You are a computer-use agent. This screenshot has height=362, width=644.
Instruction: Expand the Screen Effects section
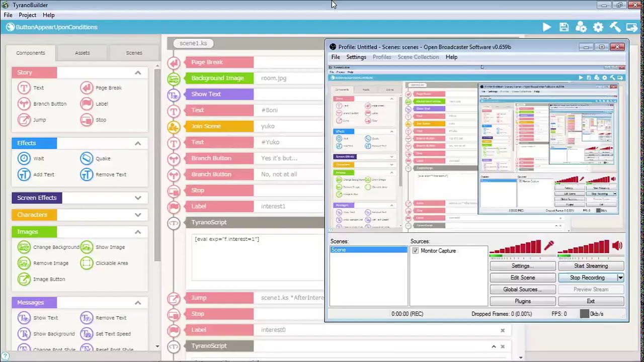click(138, 198)
